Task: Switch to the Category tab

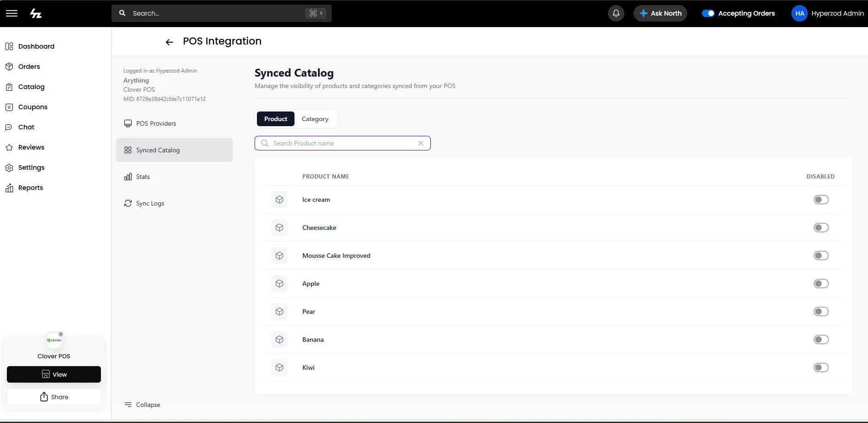Action: coord(315,119)
